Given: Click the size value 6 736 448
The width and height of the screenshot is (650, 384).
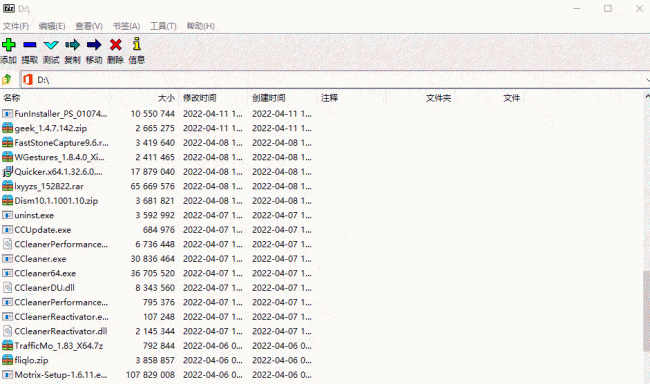Looking at the screenshot, I should click(155, 244).
